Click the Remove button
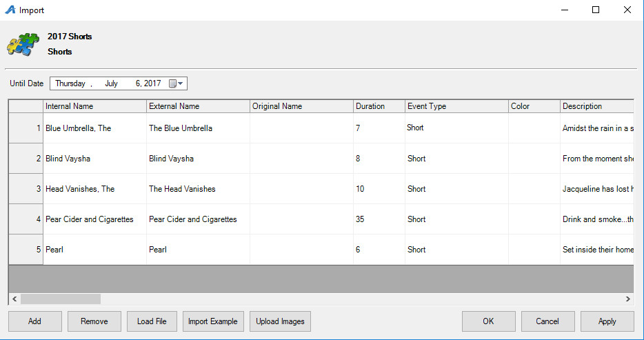644x340 pixels. coord(94,321)
